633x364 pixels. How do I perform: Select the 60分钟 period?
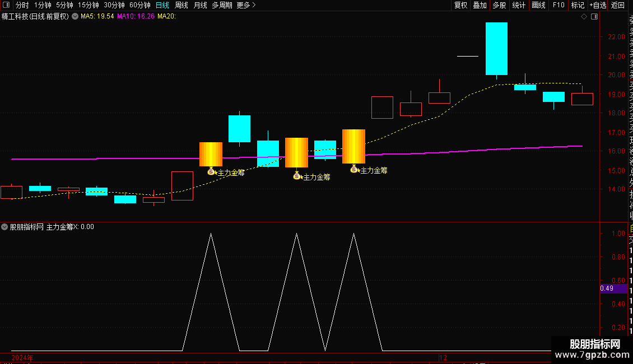pos(140,5)
